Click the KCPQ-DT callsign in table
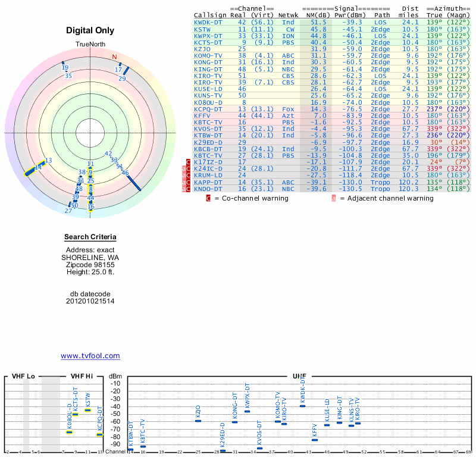The width and height of the screenshot is (476, 457). 208,109
